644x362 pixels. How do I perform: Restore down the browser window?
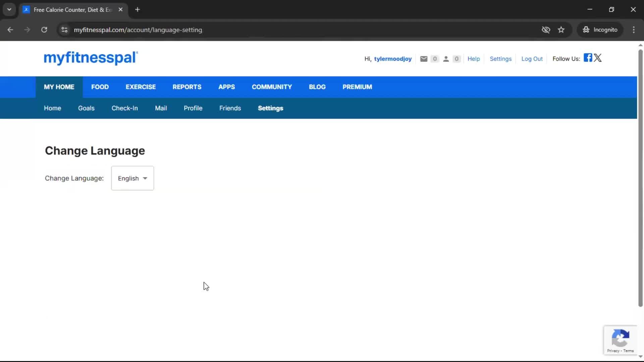coord(611,9)
